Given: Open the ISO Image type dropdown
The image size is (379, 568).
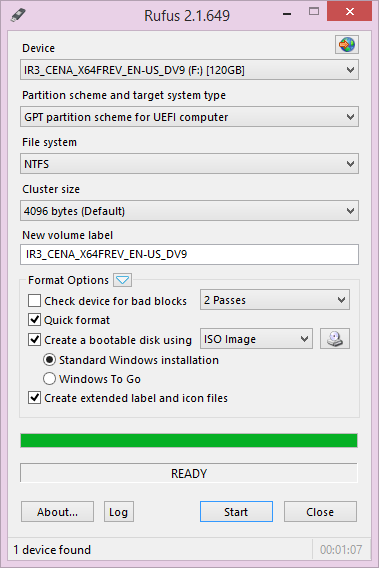Looking at the screenshot, I should click(256, 339).
